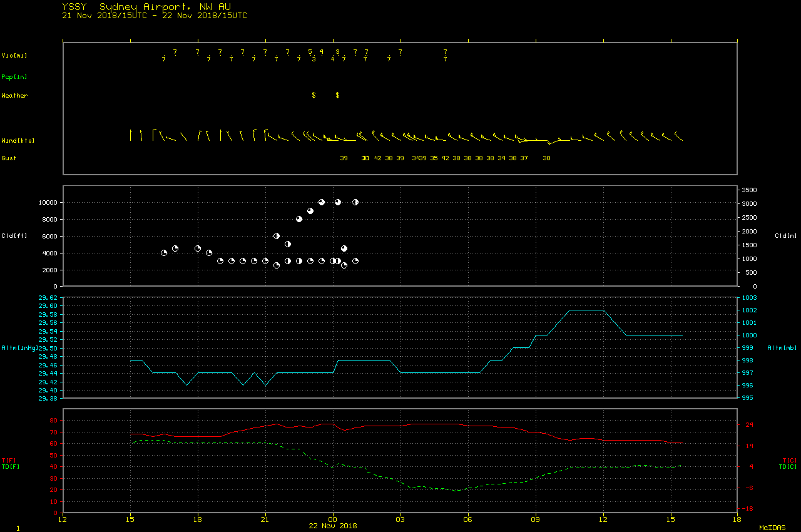Click the 22 Nov 2018 time axis label
This screenshot has height=532, width=801.
[333, 526]
